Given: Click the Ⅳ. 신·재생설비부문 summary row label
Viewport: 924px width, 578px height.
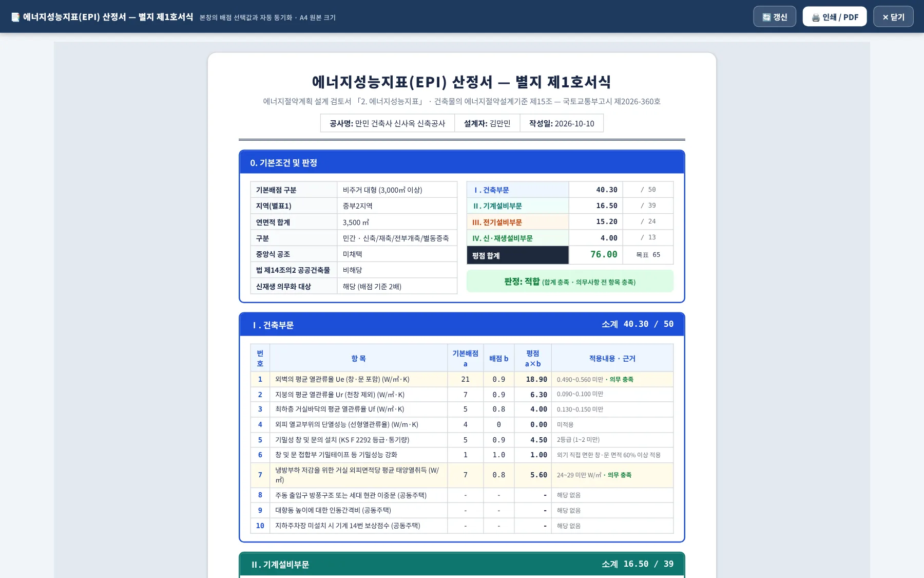Looking at the screenshot, I should coord(517,238).
